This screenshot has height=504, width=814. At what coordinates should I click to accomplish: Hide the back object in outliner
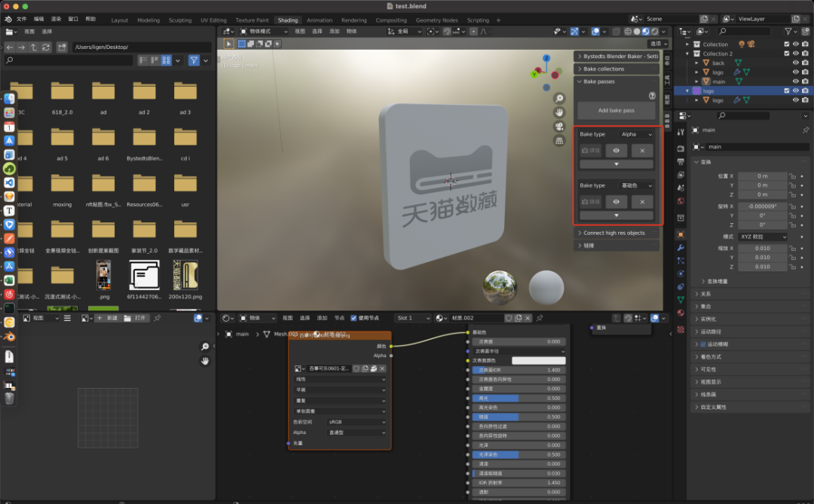point(795,63)
